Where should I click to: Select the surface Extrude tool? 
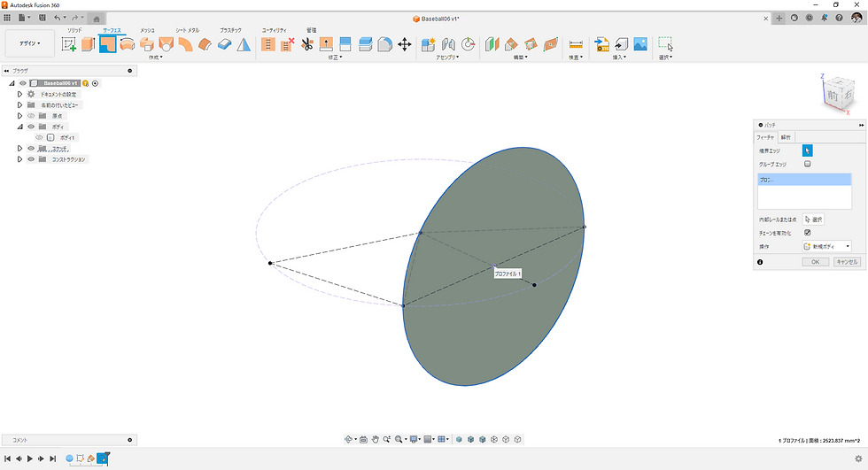[88, 44]
